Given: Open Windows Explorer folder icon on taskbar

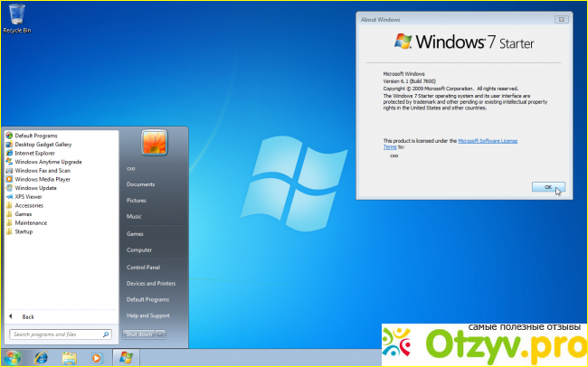Looking at the screenshot, I should coord(69,358).
